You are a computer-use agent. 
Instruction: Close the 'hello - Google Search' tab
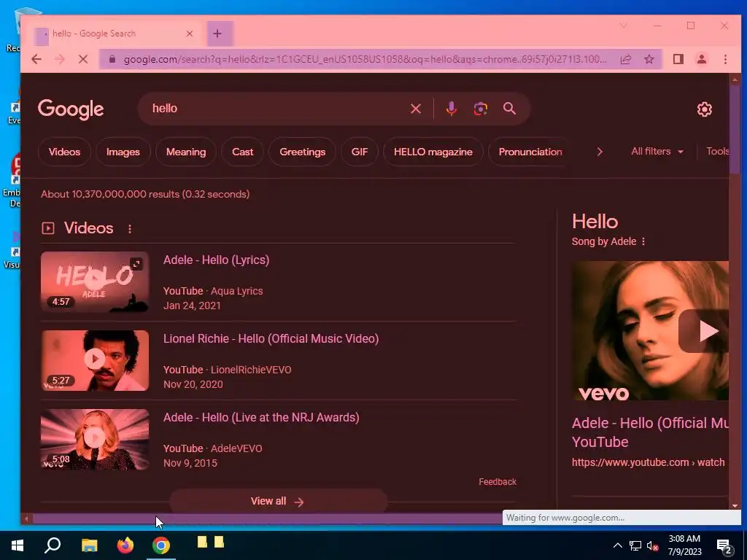pyautogui.click(x=189, y=34)
